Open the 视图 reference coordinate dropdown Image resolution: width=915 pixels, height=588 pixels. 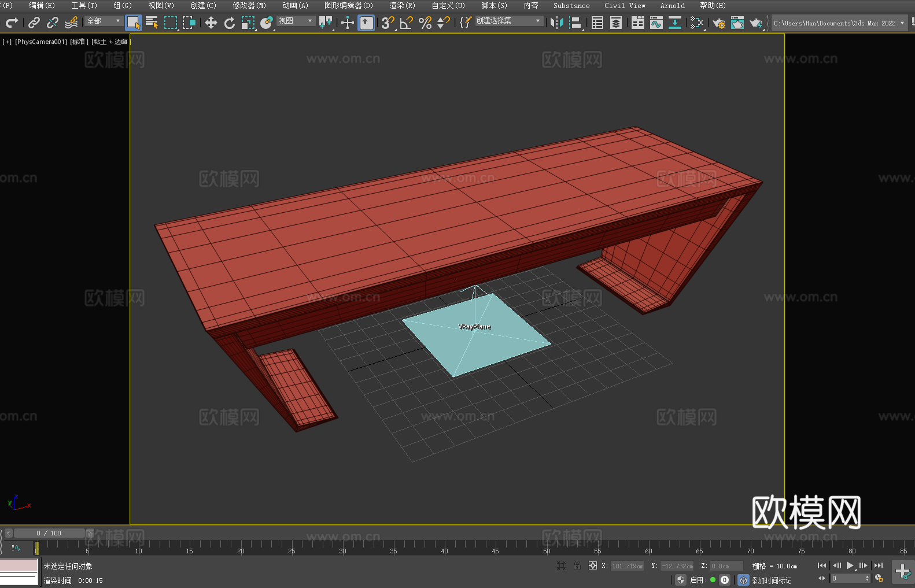pyautogui.click(x=296, y=21)
